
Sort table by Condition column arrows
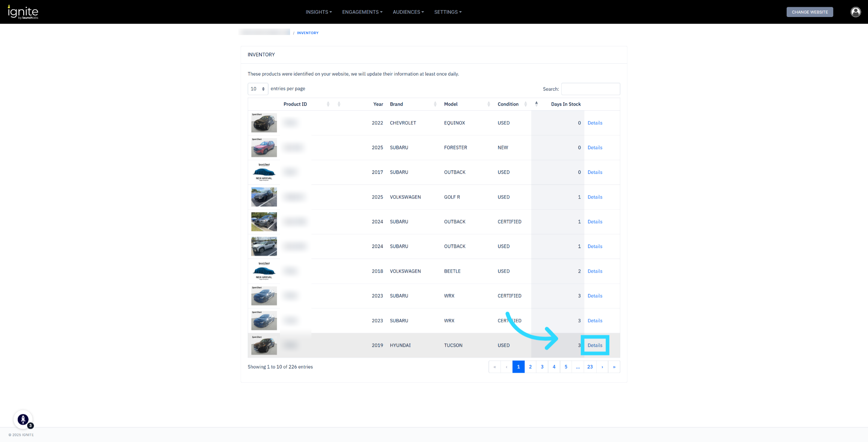click(x=526, y=104)
